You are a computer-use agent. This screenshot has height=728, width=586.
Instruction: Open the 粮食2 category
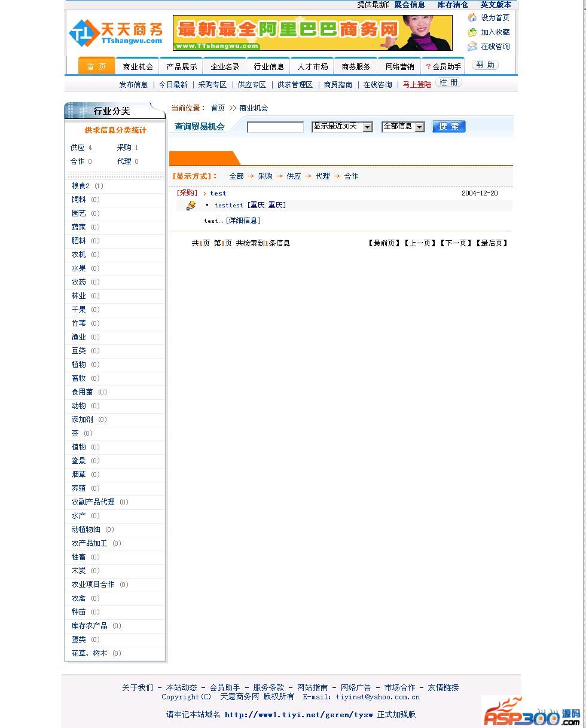click(80, 186)
